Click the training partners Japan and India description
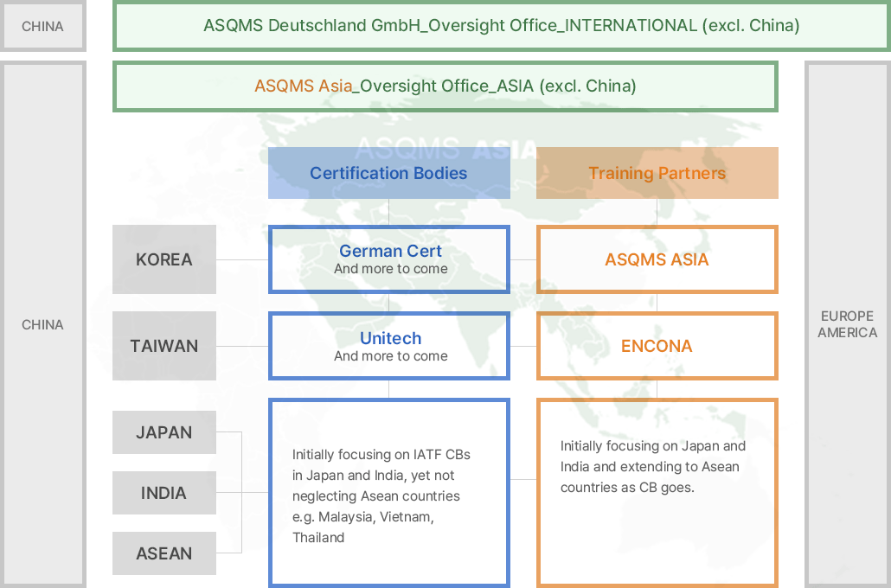Screen dimensions: 891x588 click(652, 467)
